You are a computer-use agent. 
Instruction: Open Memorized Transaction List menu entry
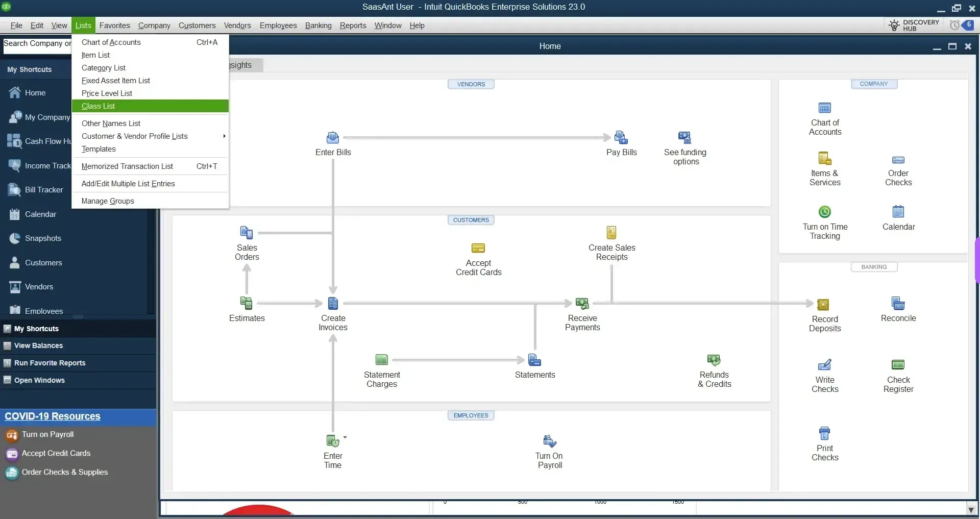click(150, 166)
